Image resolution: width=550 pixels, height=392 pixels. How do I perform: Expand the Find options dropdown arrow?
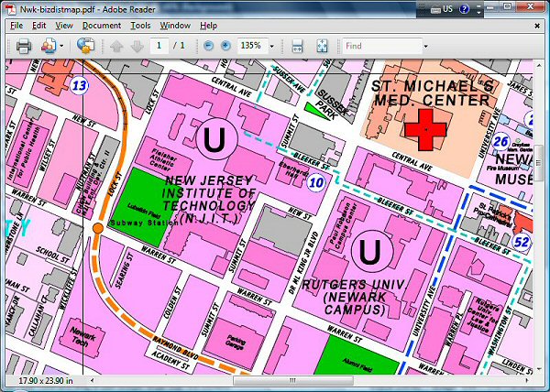click(x=426, y=46)
